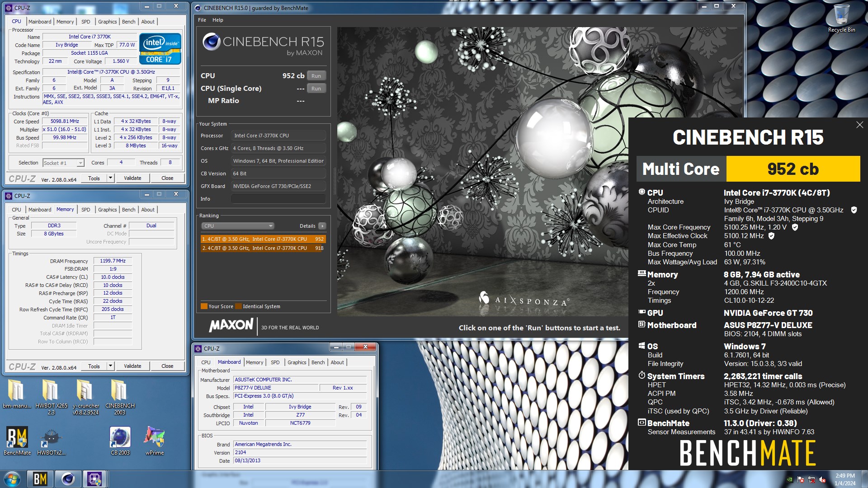Open the HWBOT X265 2.3 folder
This screenshot has height=488, width=868.
pos(51,397)
